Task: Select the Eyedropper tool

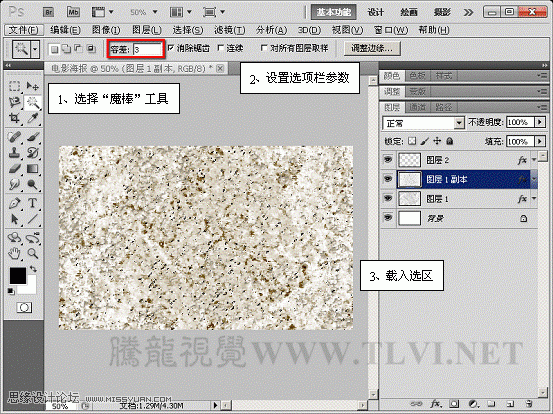Action: pyautogui.click(x=33, y=118)
